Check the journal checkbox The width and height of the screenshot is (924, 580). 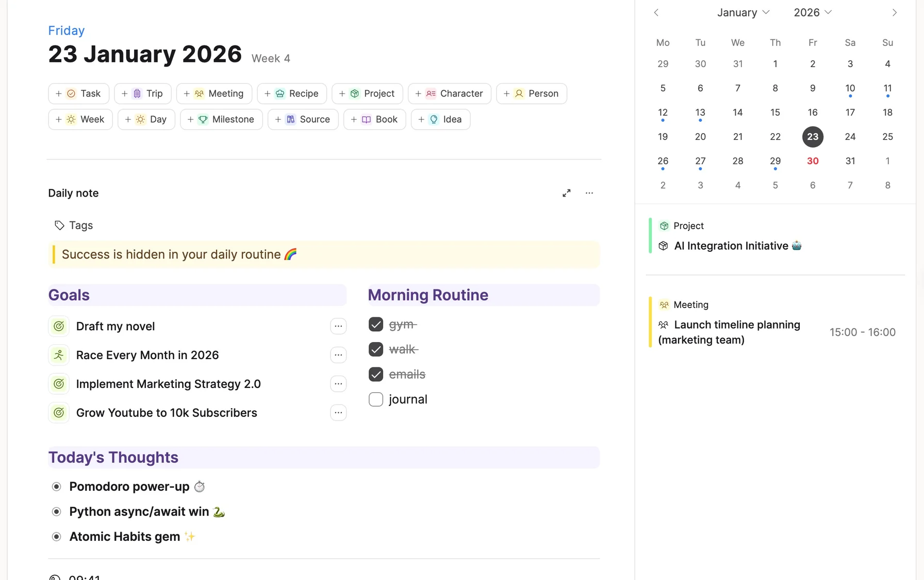[x=376, y=399]
